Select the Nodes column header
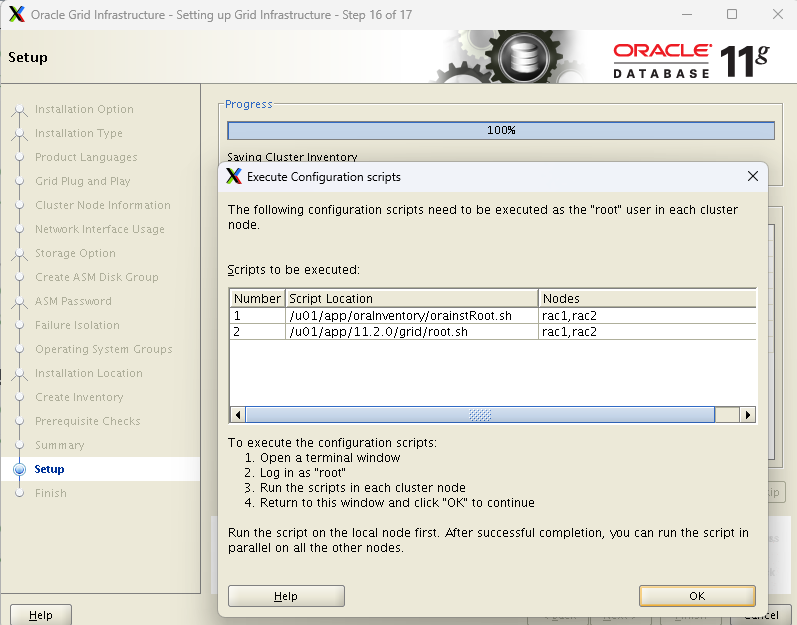Image resolution: width=797 pixels, height=625 pixels. [x=647, y=298]
